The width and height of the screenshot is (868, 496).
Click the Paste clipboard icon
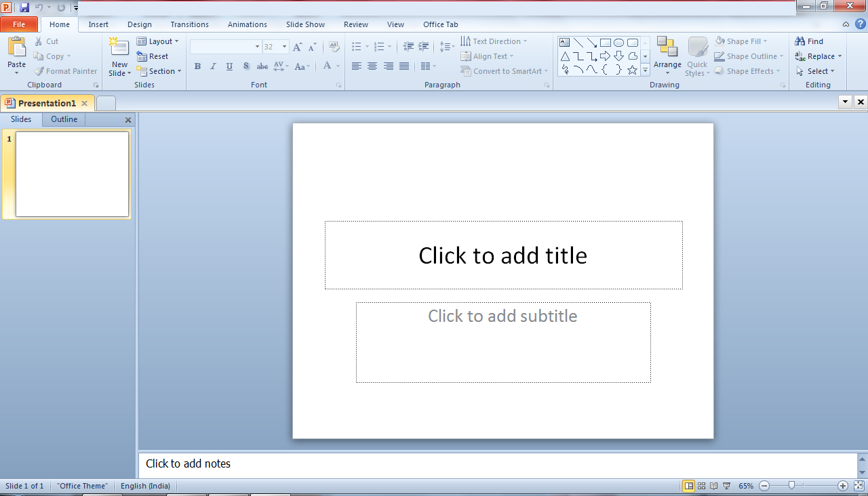tap(16, 47)
